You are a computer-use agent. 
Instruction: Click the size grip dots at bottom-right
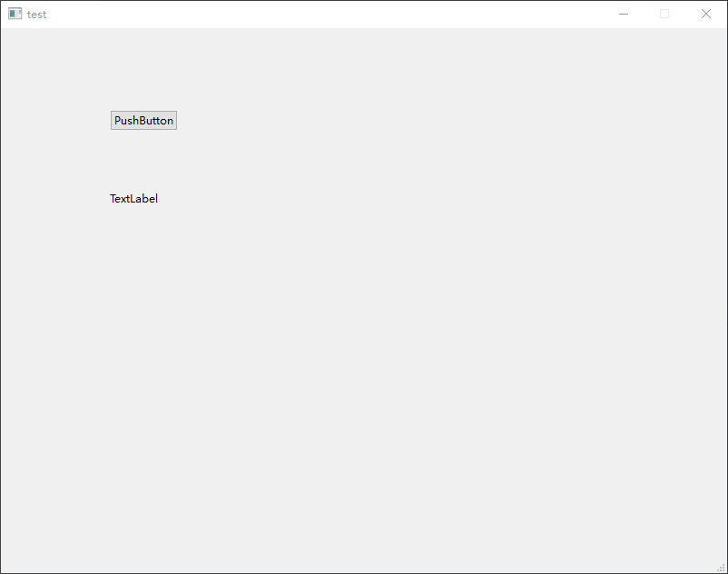721,568
